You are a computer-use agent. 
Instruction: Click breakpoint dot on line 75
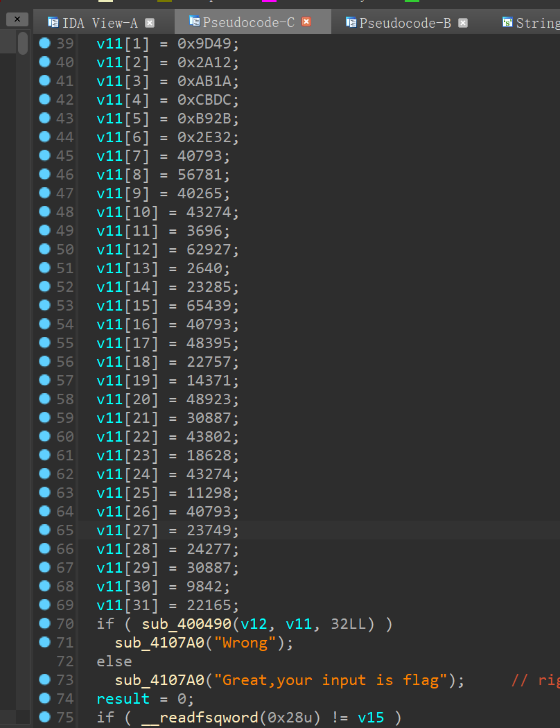(x=45, y=717)
